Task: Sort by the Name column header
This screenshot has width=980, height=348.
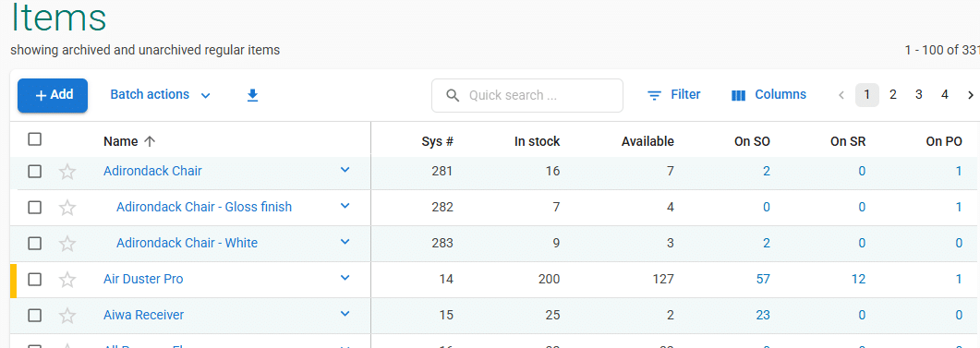Action: pyautogui.click(x=121, y=142)
